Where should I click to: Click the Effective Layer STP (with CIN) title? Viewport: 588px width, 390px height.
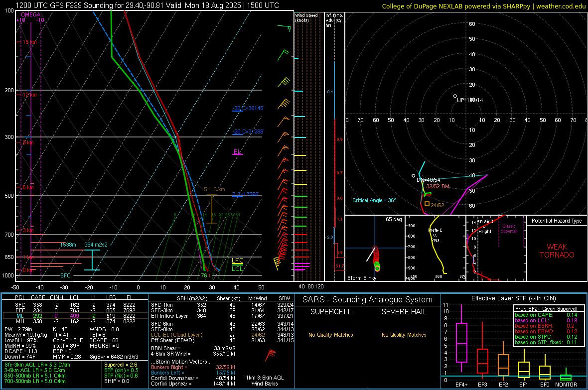[513, 298]
